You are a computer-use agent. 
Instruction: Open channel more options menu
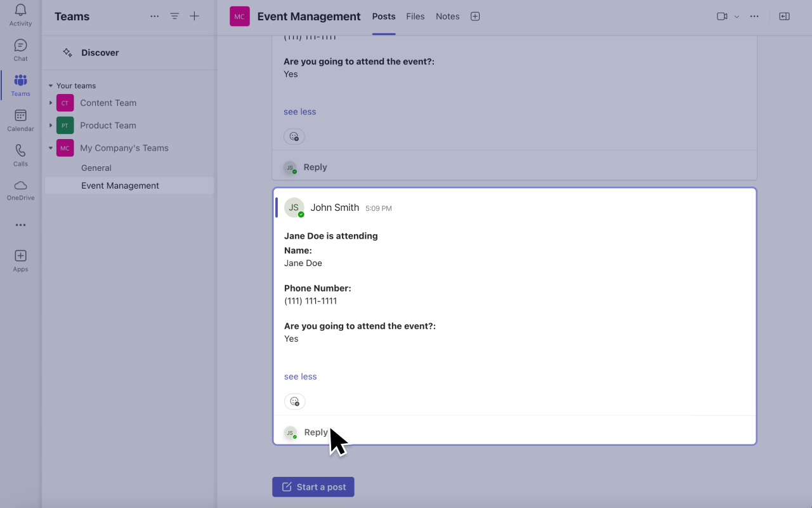tap(754, 16)
